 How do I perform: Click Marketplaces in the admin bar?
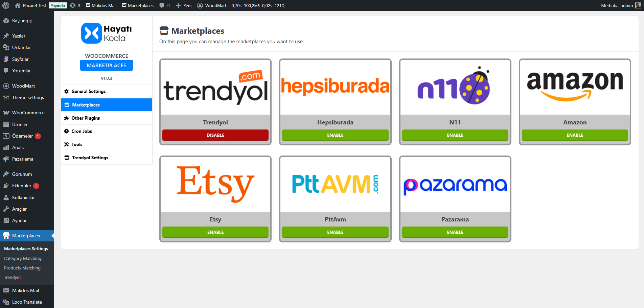click(138, 5)
